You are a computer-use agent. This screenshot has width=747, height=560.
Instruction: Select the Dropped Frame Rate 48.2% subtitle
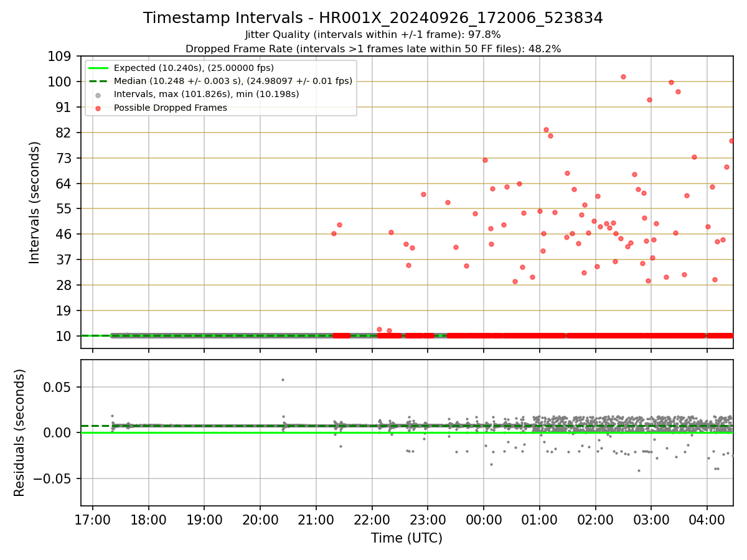373,49
